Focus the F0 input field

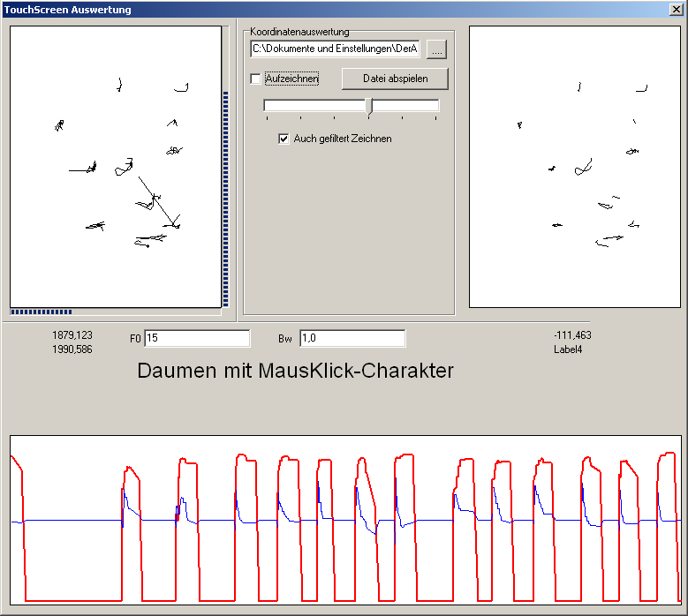point(197,338)
